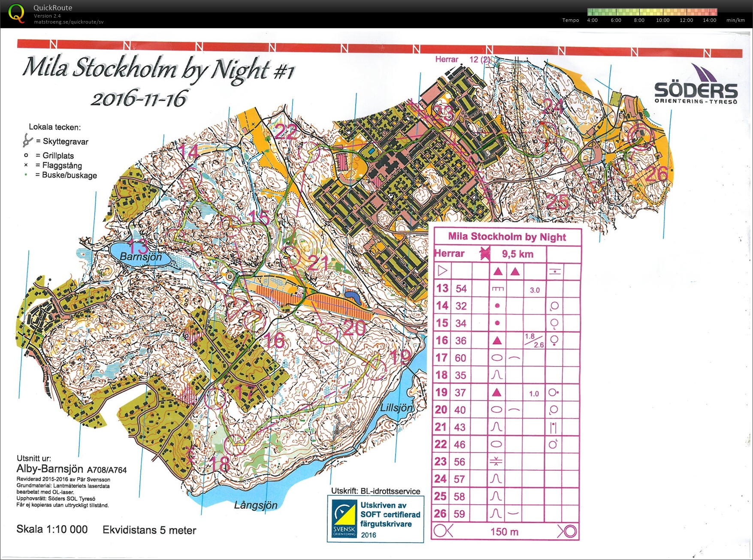
Task: Click the Version 2.4 text
Action: (x=47, y=16)
